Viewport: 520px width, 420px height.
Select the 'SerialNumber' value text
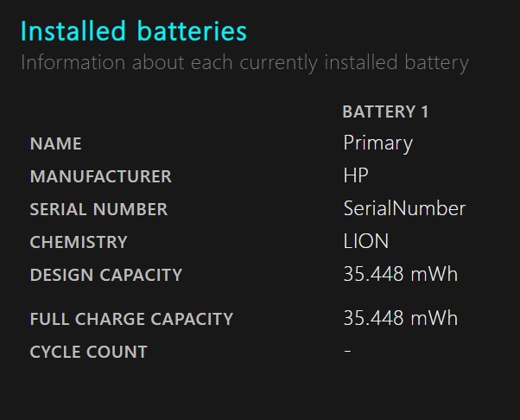pyautogui.click(x=404, y=208)
